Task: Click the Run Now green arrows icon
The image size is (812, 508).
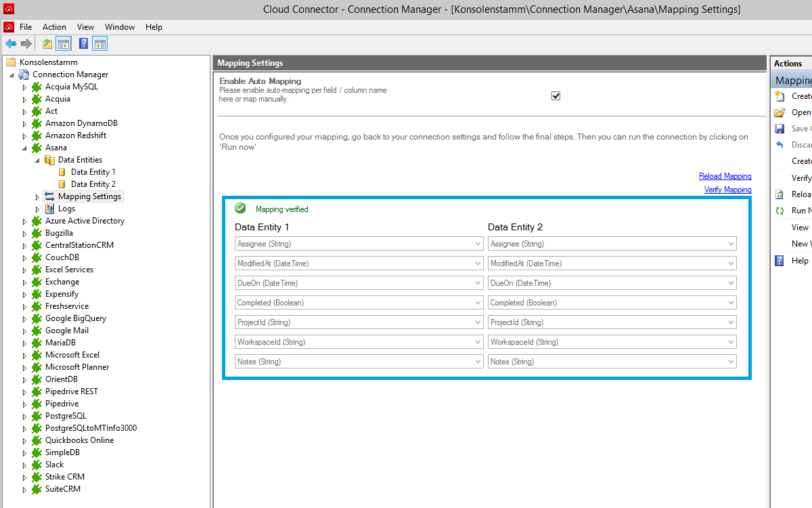Action: coord(780,211)
